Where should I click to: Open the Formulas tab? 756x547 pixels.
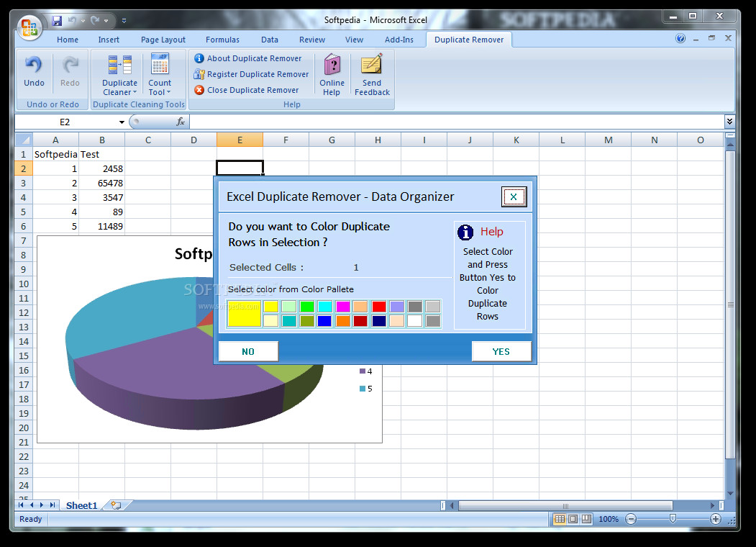pyautogui.click(x=222, y=40)
